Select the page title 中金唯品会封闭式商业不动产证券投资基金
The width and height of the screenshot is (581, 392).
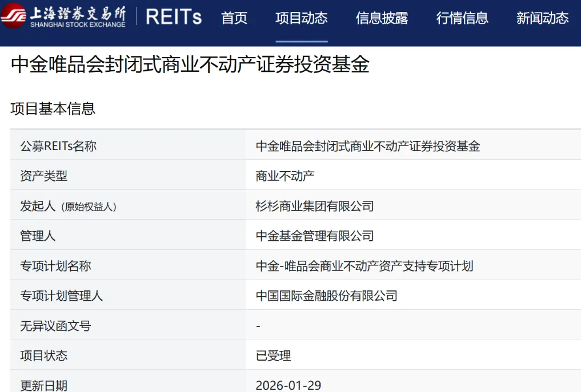190,64
